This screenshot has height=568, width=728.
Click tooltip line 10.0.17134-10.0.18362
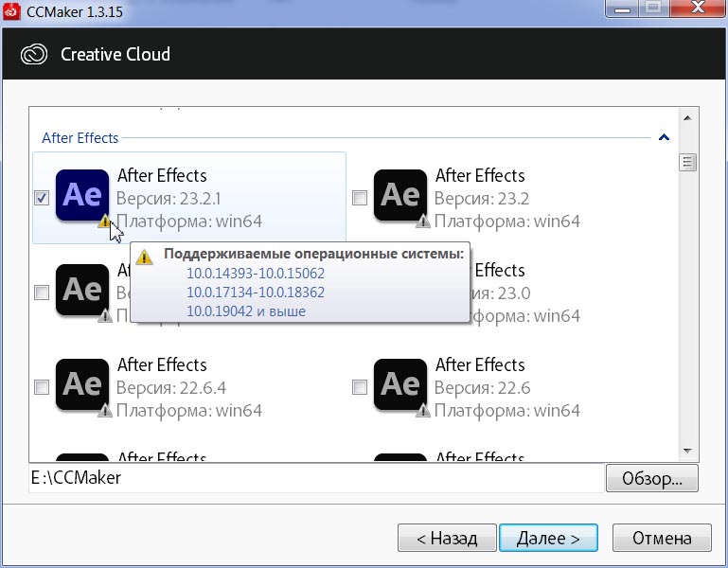(256, 293)
